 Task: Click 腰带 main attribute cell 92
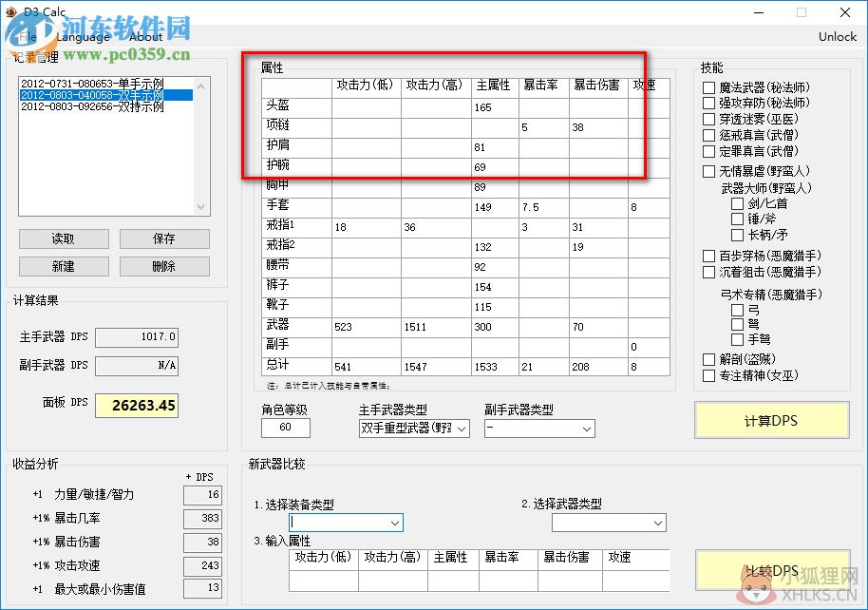[x=495, y=267]
